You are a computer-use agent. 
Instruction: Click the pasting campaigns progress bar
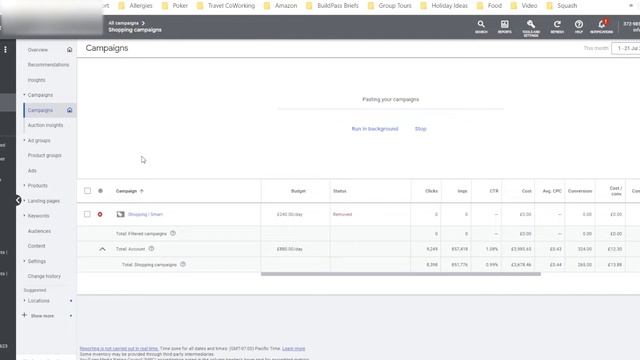(391, 109)
